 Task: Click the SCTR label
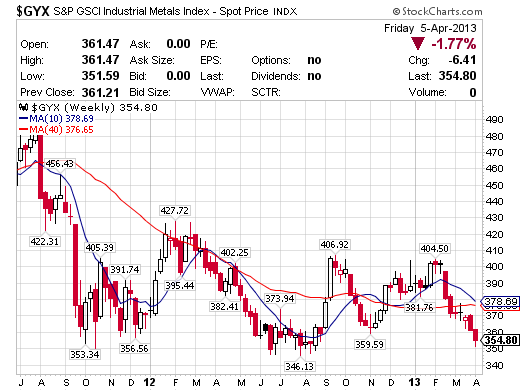[266, 92]
